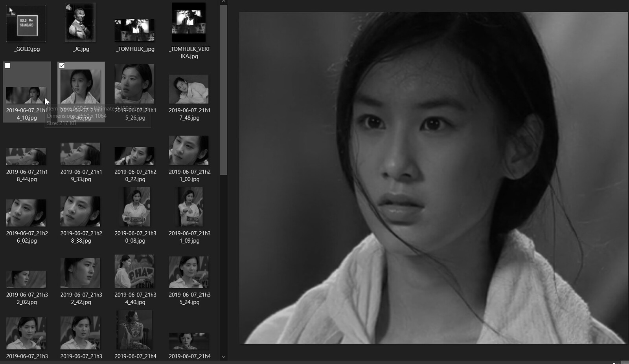
Task: Click the file name 2019-06-07_21h28_38.jpg
Action: coord(81,237)
